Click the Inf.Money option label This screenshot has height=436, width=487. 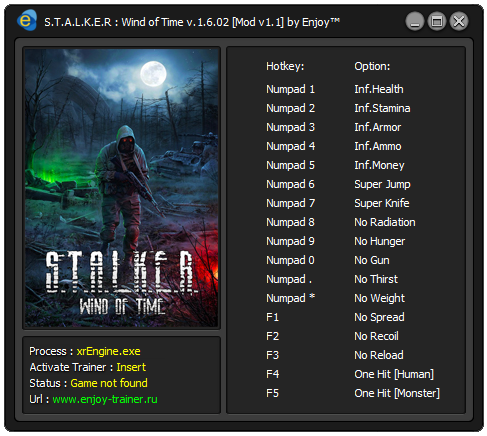click(379, 165)
